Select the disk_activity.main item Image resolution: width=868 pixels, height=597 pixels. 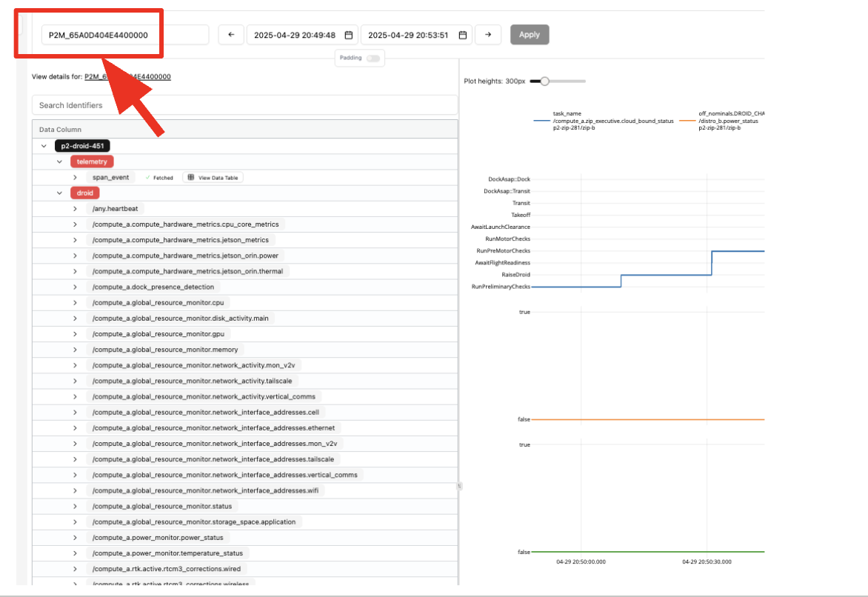point(181,318)
